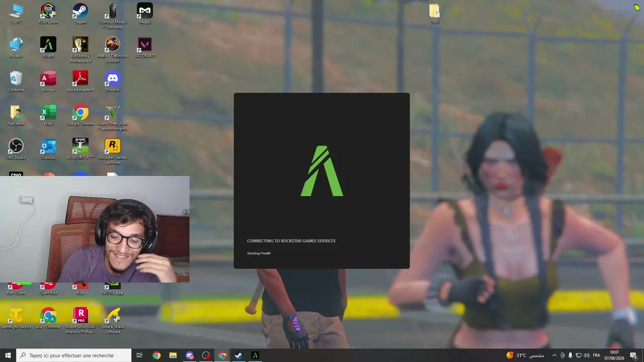
Task: Switch to FiveM in the taskbar
Action: coord(255,355)
